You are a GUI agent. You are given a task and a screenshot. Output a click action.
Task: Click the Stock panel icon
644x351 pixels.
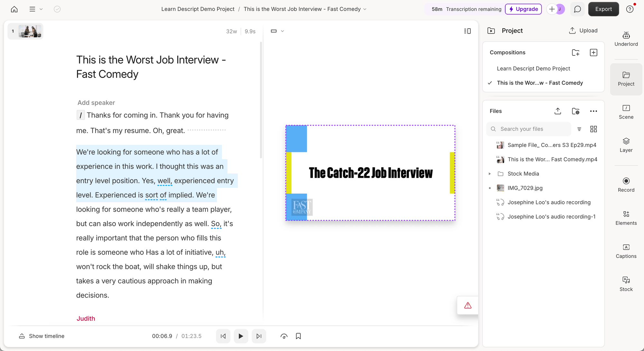tap(626, 283)
